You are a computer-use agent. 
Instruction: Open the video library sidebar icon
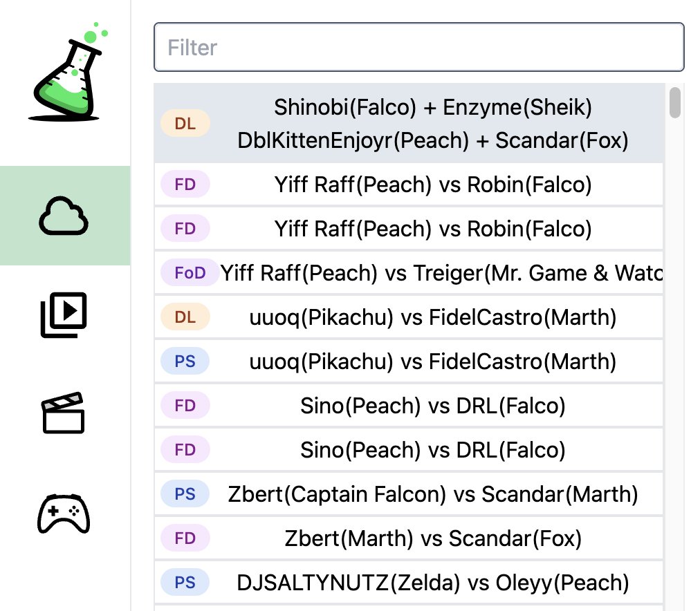coord(64,315)
